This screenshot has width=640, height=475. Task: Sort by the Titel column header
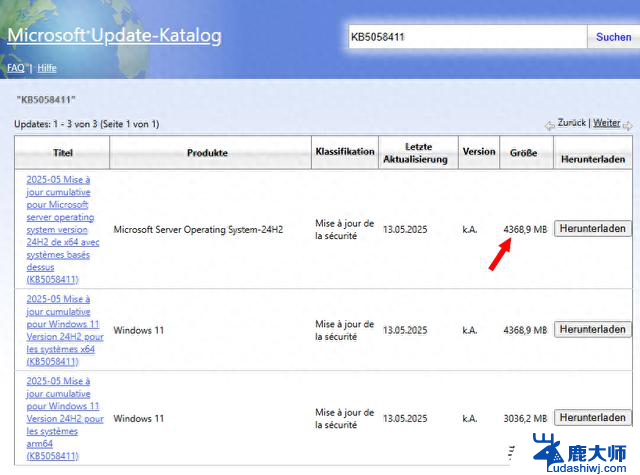pos(62,153)
